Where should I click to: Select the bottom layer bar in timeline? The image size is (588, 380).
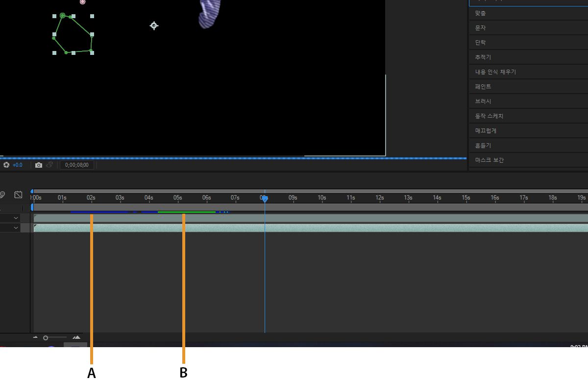(x=311, y=228)
